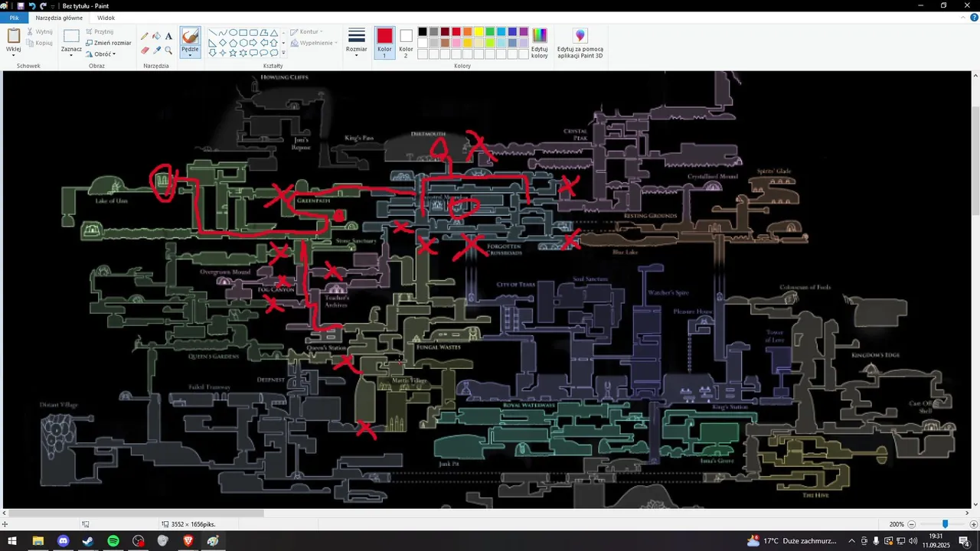Click the Wklej paste clipboard icon
Image resolution: width=980 pixels, height=551 pixels.
[x=13, y=36]
